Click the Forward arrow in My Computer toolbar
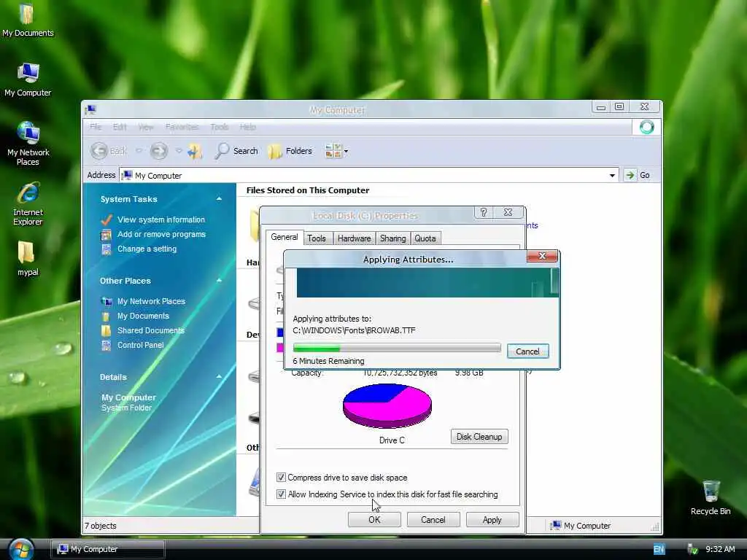This screenshot has height=560, width=747. tap(158, 151)
